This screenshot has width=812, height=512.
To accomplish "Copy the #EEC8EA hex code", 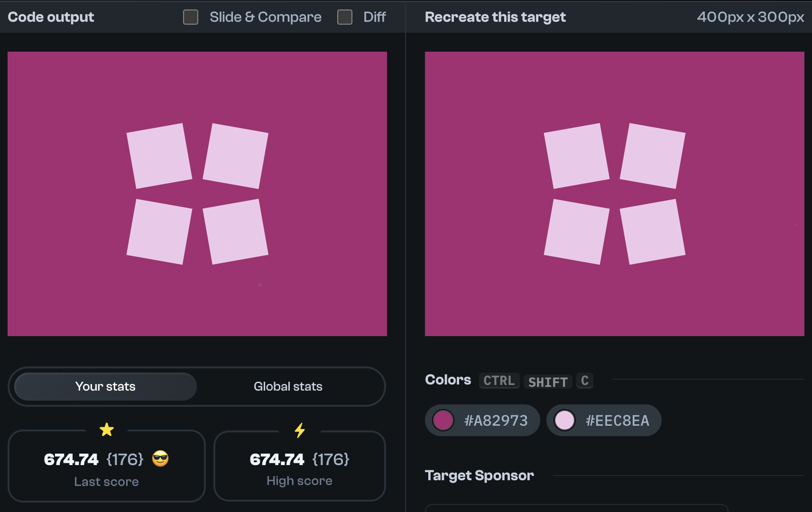I will click(618, 420).
